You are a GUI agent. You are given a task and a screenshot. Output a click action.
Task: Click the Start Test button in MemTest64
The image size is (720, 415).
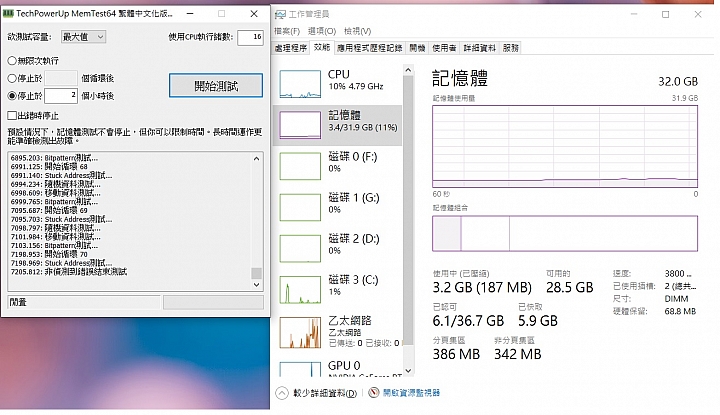pyautogui.click(x=216, y=85)
